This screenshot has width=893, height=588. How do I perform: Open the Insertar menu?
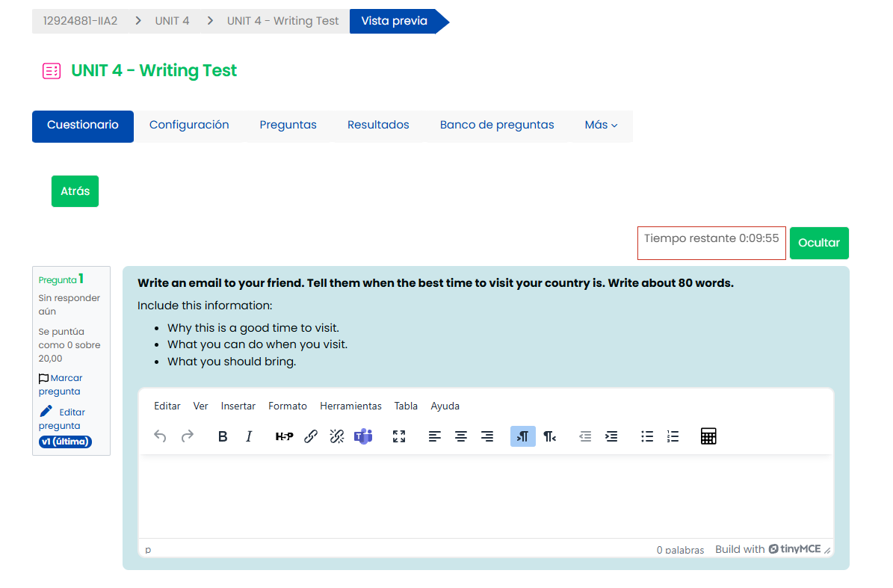(238, 406)
